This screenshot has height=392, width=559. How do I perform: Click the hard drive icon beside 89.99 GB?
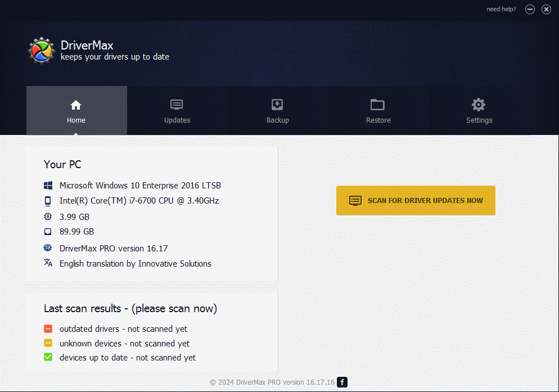tap(48, 232)
